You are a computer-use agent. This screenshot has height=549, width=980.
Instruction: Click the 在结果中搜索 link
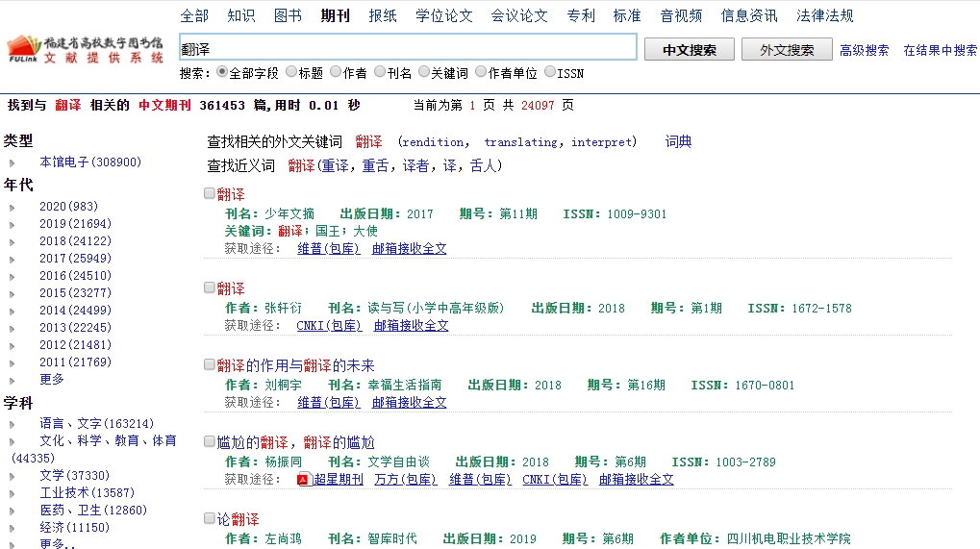[x=940, y=51]
